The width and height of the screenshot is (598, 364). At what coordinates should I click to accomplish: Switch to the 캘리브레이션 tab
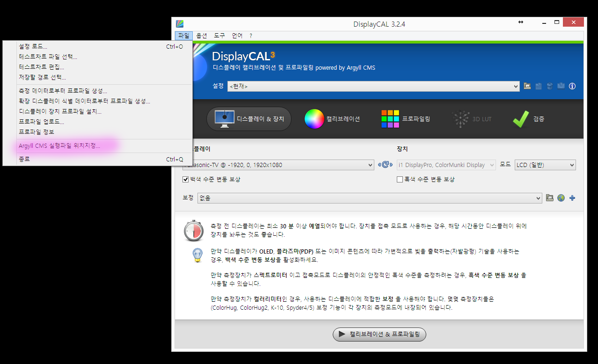[x=332, y=119]
